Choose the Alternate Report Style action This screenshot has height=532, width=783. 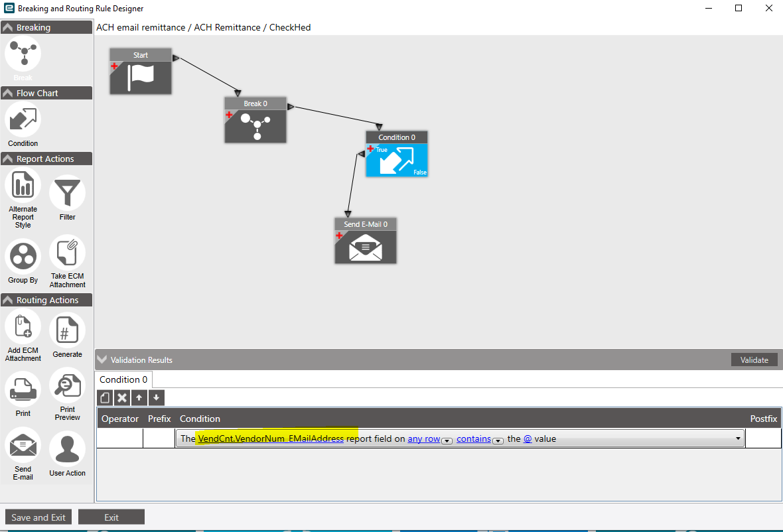pos(23,185)
